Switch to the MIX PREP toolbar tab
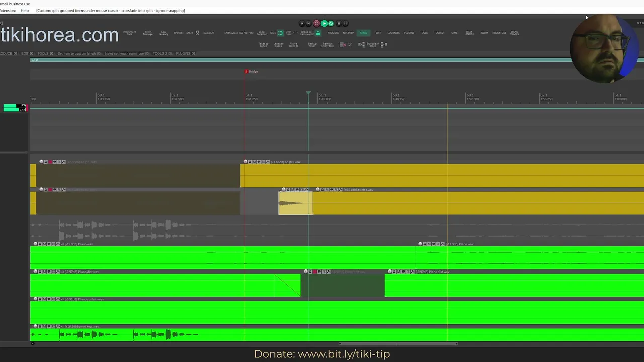644x362 pixels. point(348,33)
